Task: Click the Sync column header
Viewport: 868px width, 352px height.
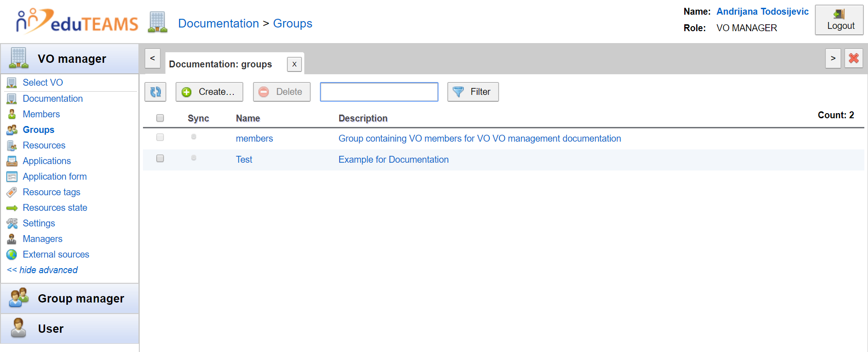Action: (198, 118)
